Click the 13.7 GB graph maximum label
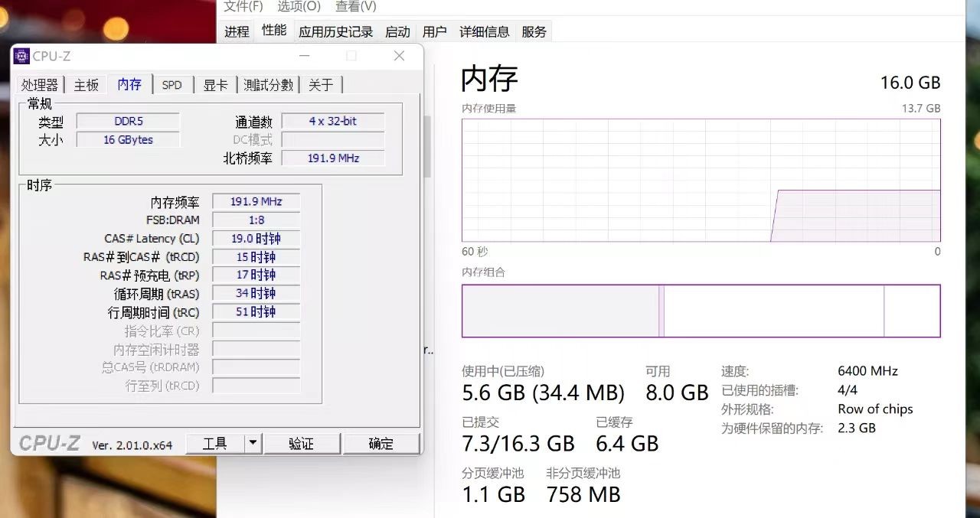980x518 pixels. [x=921, y=109]
